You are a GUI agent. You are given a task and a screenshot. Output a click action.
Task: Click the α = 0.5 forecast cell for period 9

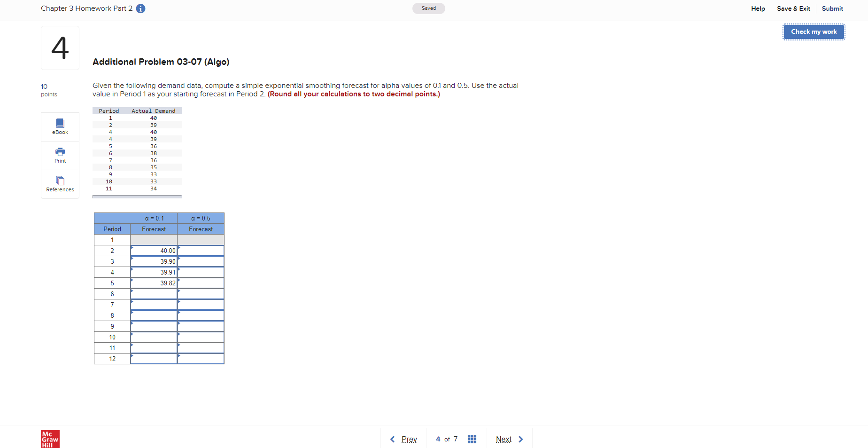click(201, 326)
